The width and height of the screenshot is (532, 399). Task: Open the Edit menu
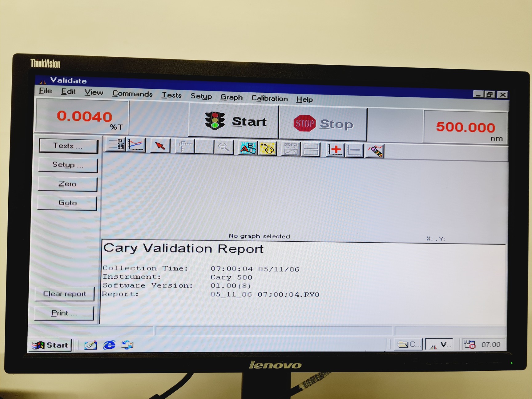coord(68,91)
